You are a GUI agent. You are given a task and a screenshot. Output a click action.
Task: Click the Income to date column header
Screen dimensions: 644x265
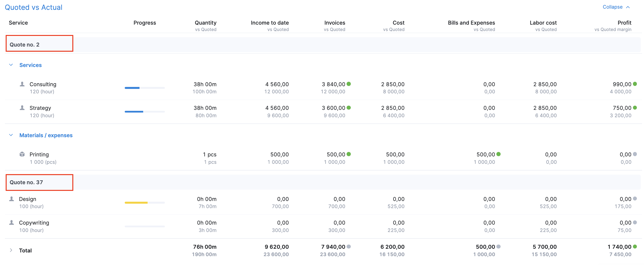click(270, 22)
